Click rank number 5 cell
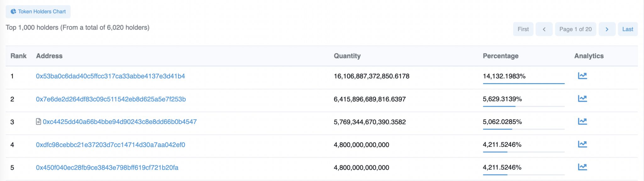The image size is (644, 181). (12, 167)
